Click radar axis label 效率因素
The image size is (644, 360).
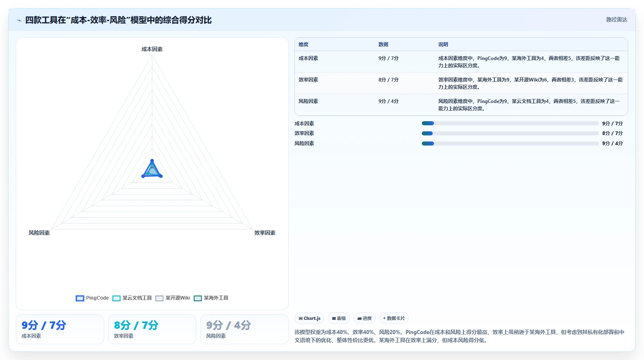(265, 233)
